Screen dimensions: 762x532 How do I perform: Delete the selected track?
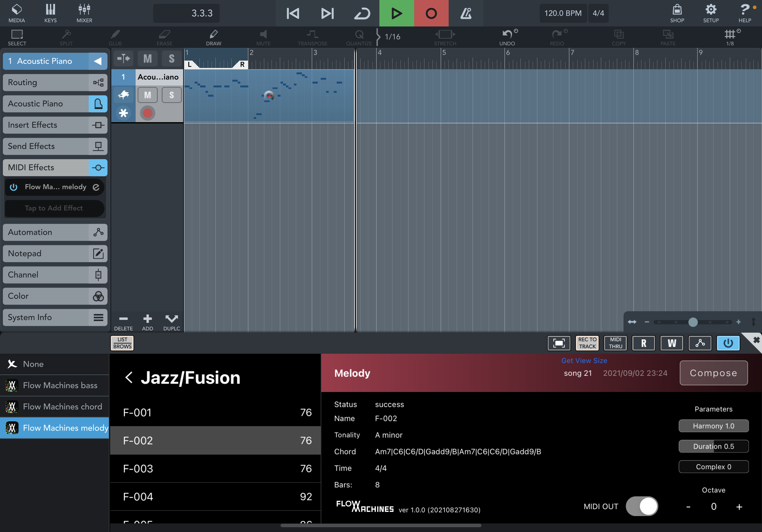[x=123, y=322]
